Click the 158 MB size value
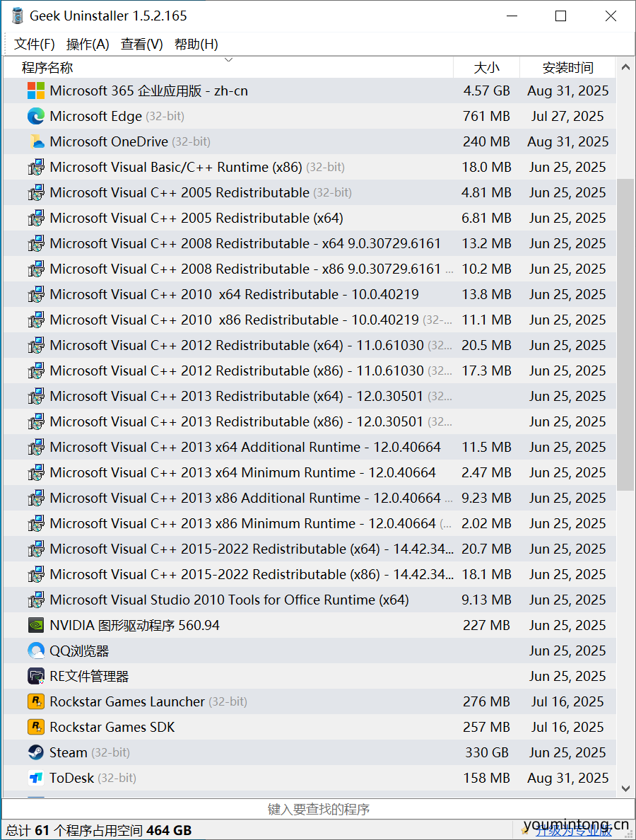 coord(487,778)
